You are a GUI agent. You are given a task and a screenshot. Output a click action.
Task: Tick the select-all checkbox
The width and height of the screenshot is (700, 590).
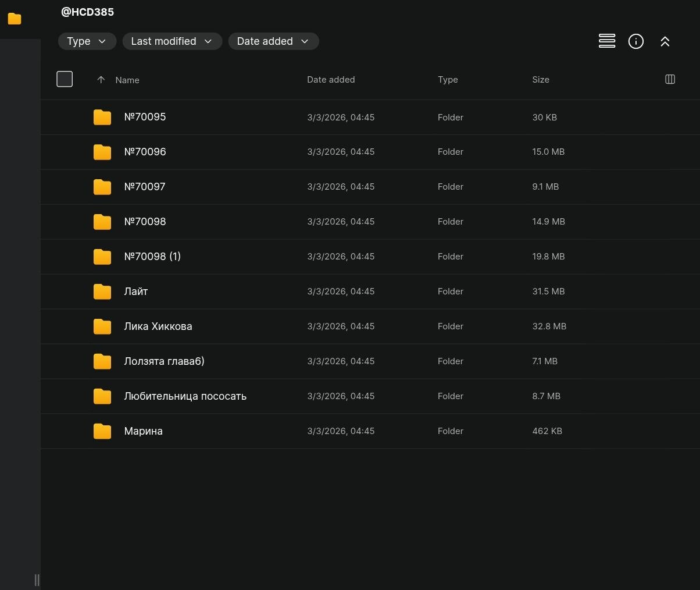coord(65,79)
